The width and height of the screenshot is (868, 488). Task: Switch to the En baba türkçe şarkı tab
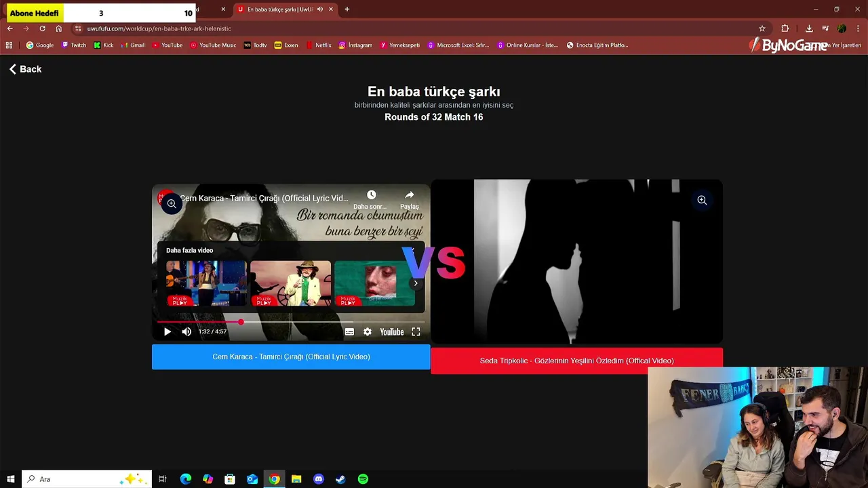pos(280,9)
